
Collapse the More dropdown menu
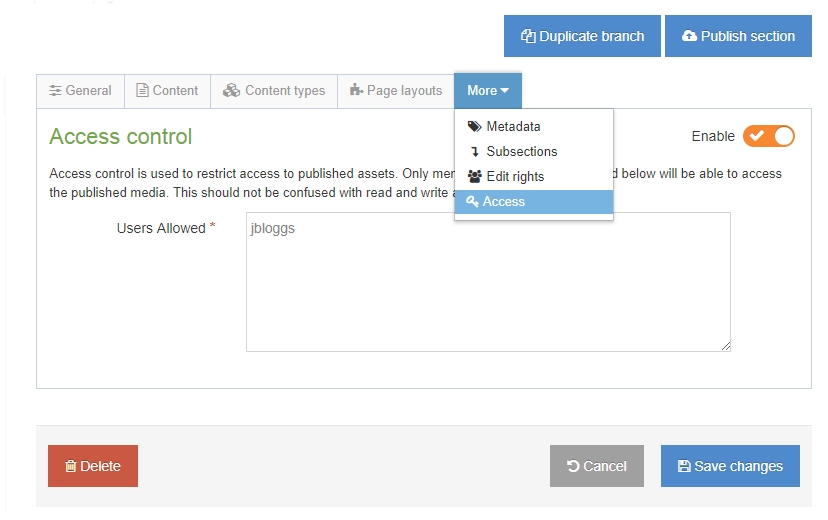pyautogui.click(x=487, y=91)
